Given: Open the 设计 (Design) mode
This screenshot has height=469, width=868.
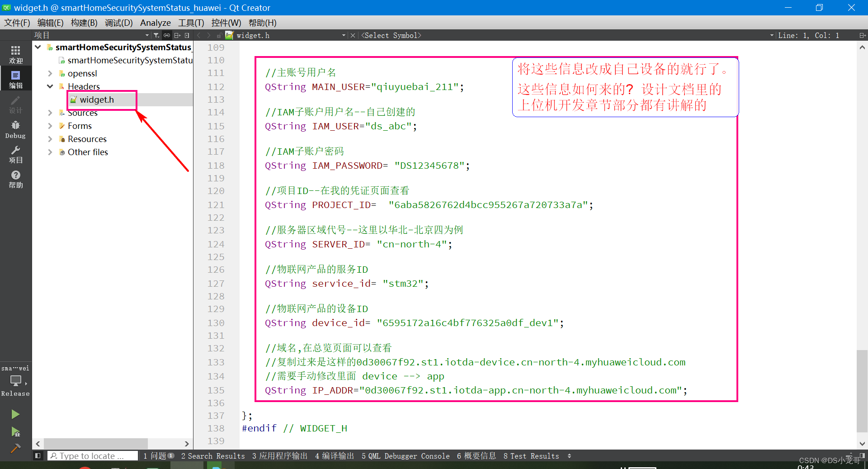Looking at the screenshot, I should 16,104.
